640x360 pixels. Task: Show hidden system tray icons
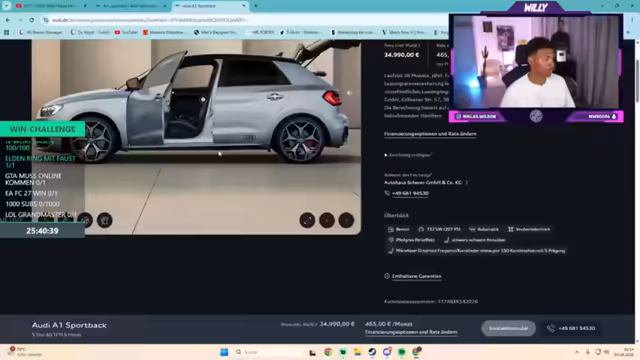tap(577, 352)
